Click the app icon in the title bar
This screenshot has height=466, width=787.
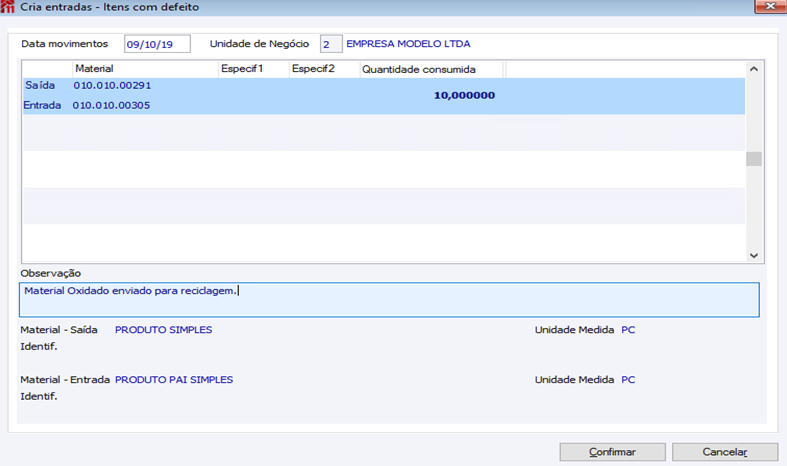[7, 7]
